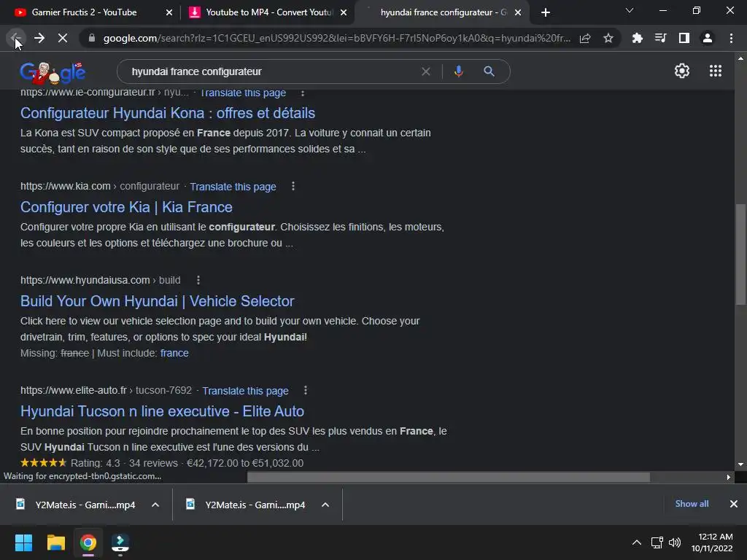This screenshot has width=747, height=560.
Task: Click the Chrome address bar URL
Action: pyautogui.click(x=336, y=38)
